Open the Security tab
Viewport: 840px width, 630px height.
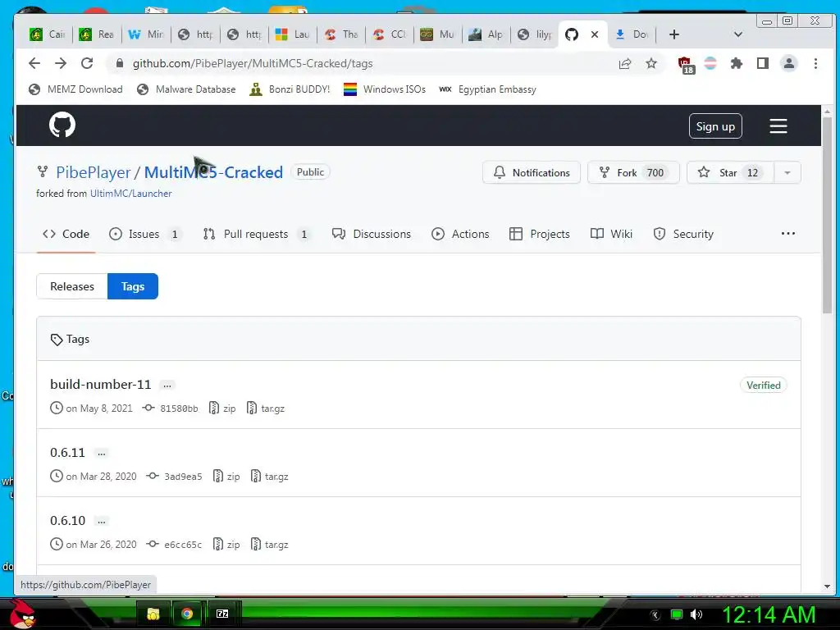683,234
